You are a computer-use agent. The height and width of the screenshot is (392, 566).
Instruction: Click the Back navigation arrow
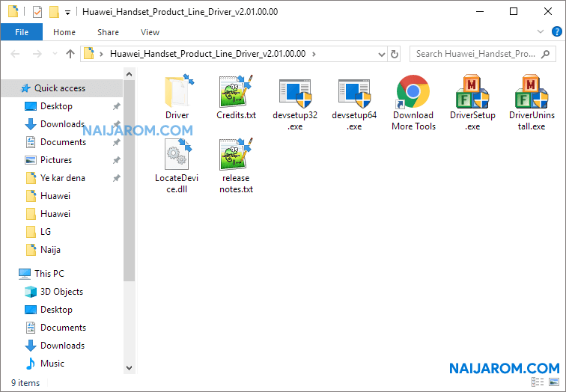(15, 54)
